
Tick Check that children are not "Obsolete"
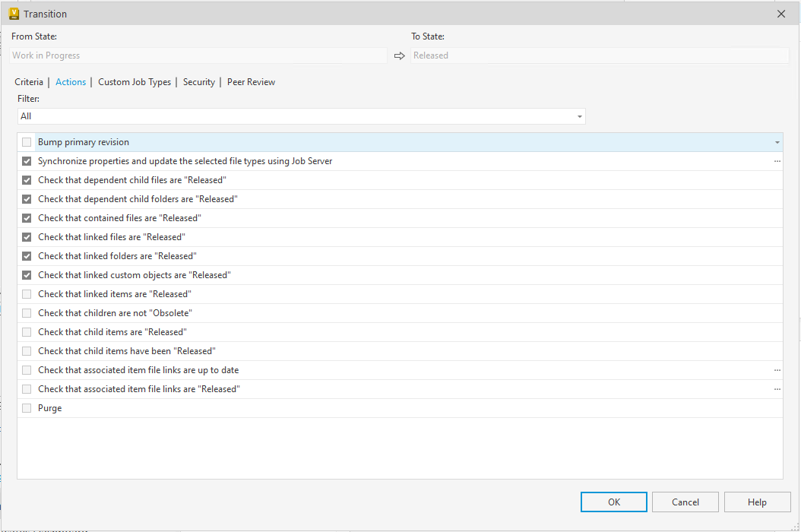27,313
